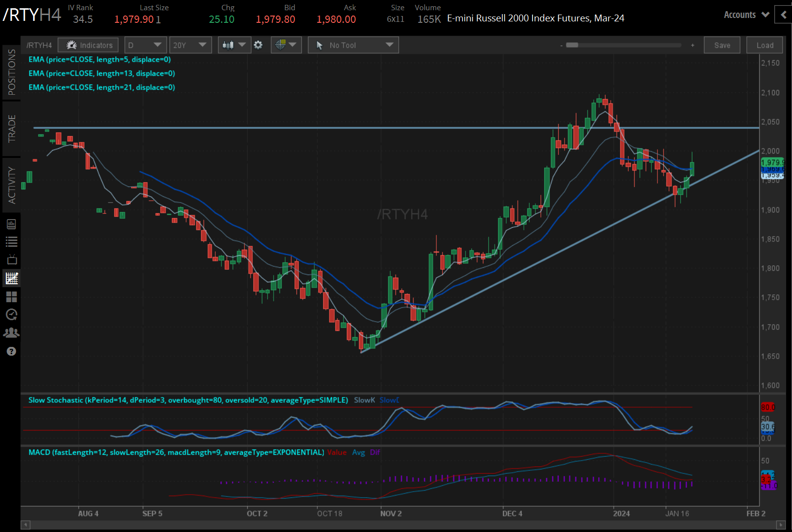This screenshot has height=532, width=792.
Task: Open the candlestick chart style dropdown
Action: (234, 45)
